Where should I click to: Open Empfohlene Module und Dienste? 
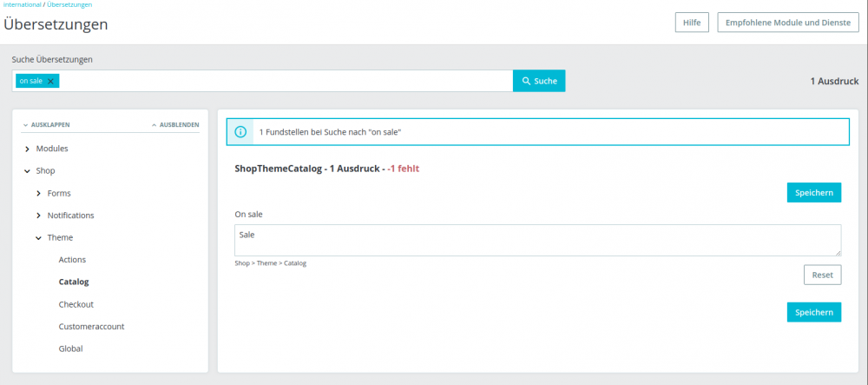788,23
